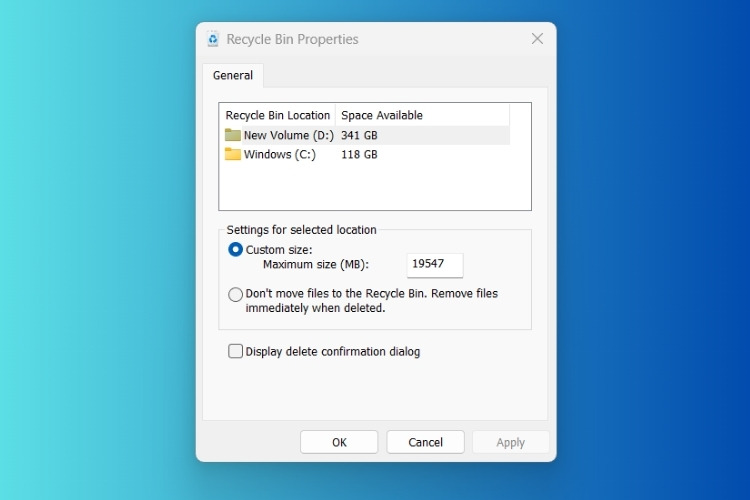Screen dimensions: 750x500
Task: Select the Custom size radio button
Action: (x=236, y=249)
